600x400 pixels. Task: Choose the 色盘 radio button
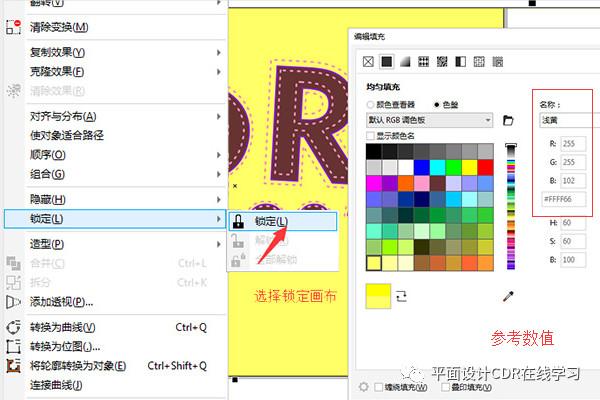[x=437, y=104]
